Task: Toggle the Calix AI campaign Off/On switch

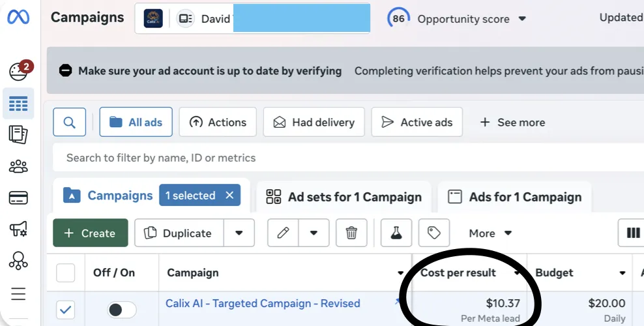Action: [x=121, y=310]
